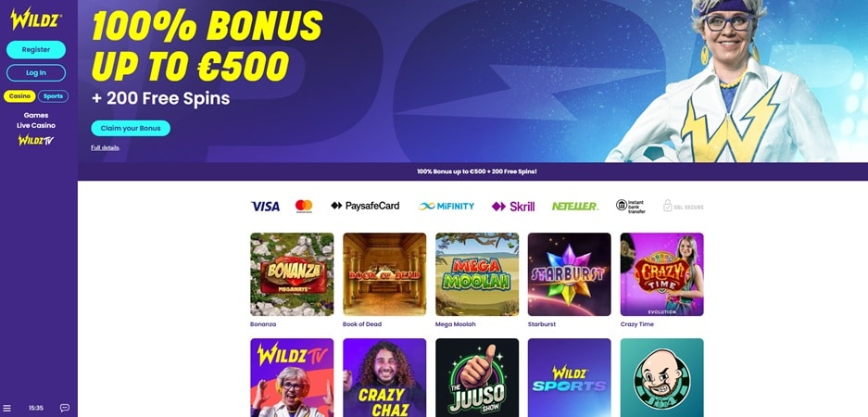Click the Skrill payment logo
Image resolution: width=868 pixels, height=417 pixels.
[513, 207]
